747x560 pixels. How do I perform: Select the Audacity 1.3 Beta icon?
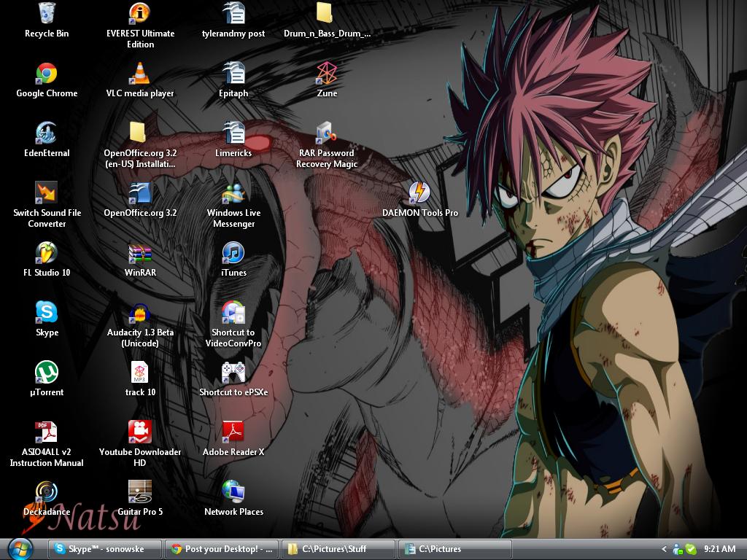[139, 314]
